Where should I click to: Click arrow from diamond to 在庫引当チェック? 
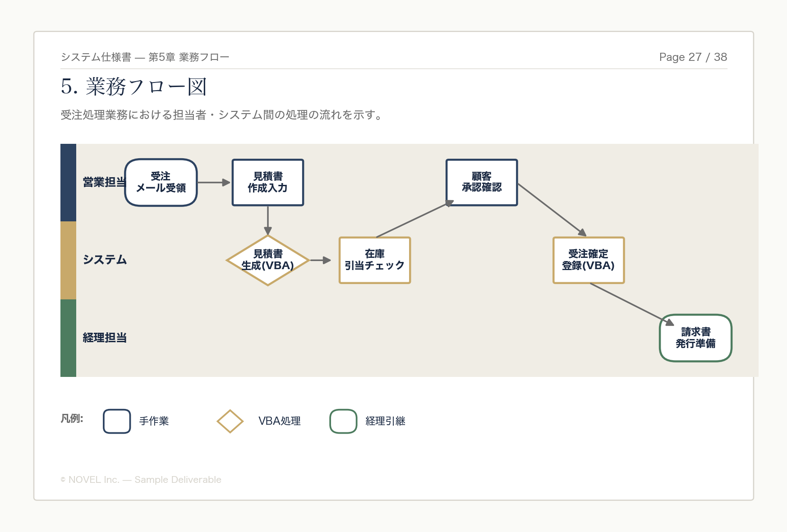click(321, 260)
